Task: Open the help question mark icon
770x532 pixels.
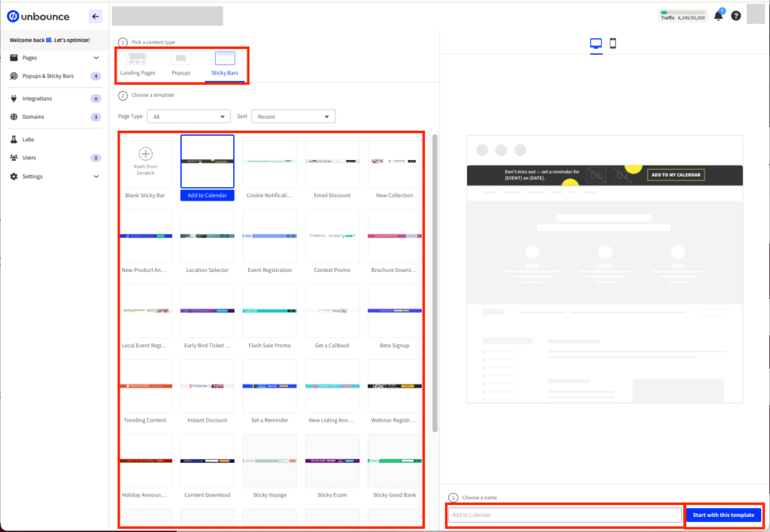Action: (x=736, y=16)
